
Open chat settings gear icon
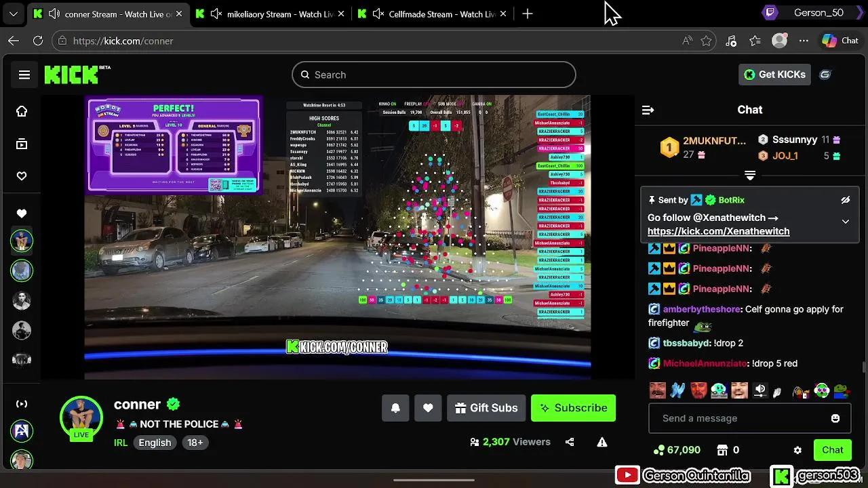797,450
